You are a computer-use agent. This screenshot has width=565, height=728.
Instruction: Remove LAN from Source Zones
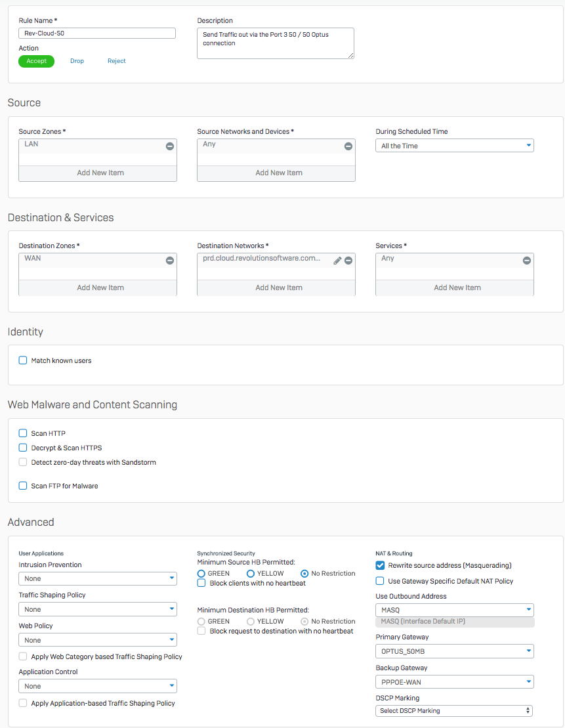point(170,146)
